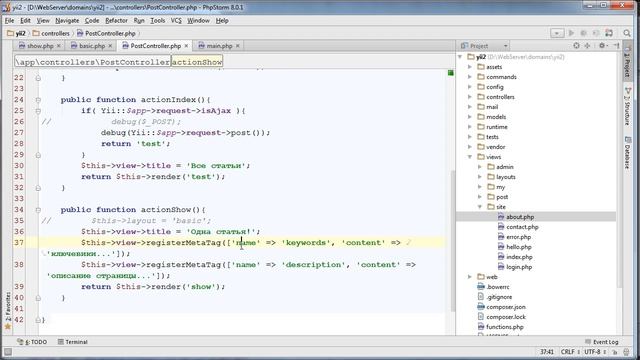Viewport: 640px width, 360px height.
Task: Click the Run button in toolbar
Action: (x=571, y=33)
